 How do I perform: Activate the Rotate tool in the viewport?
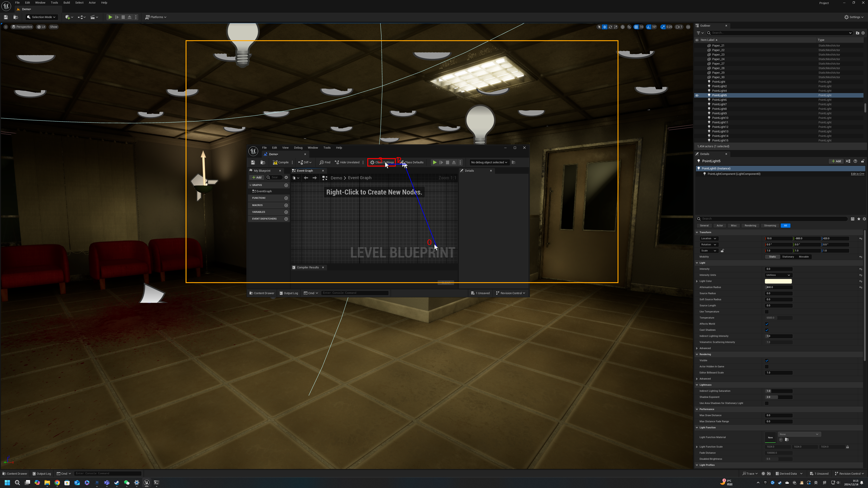pyautogui.click(x=610, y=27)
